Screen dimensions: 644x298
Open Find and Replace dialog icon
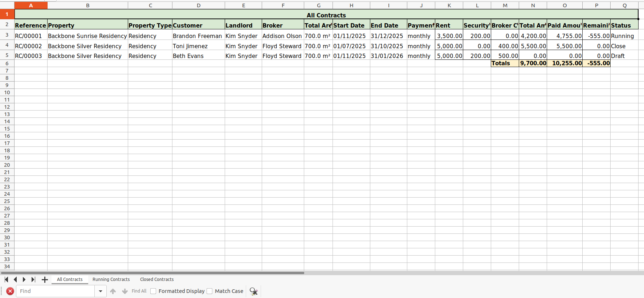(254, 291)
